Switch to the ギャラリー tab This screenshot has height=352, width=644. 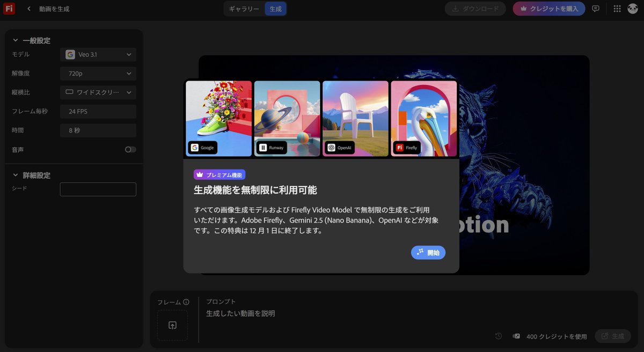[244, 9]
